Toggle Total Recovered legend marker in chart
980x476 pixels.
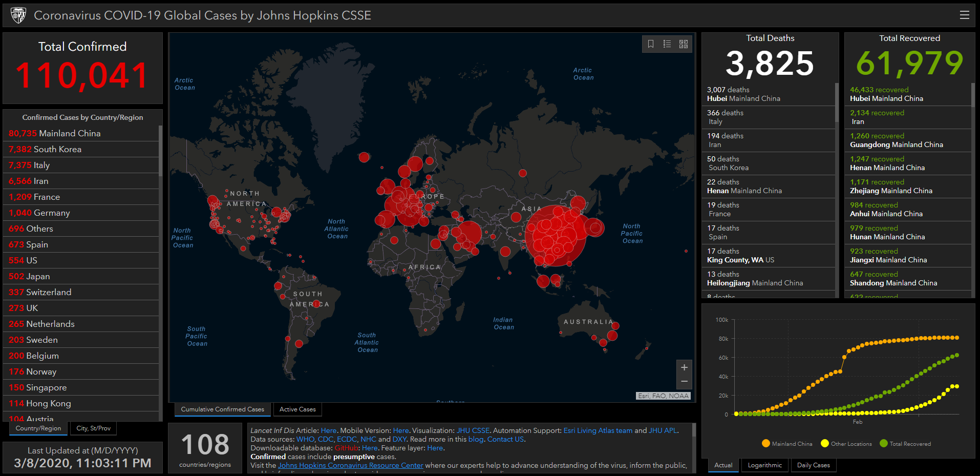click(884, 444)
